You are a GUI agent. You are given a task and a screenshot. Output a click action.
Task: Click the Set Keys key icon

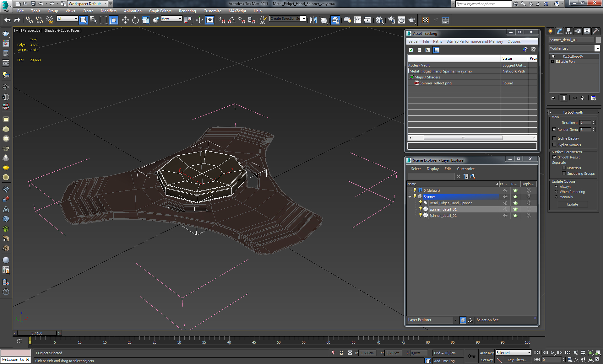[471, 356]
